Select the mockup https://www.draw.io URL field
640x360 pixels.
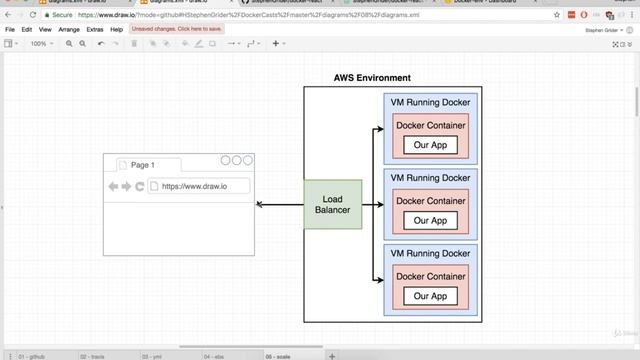[199, 186]
